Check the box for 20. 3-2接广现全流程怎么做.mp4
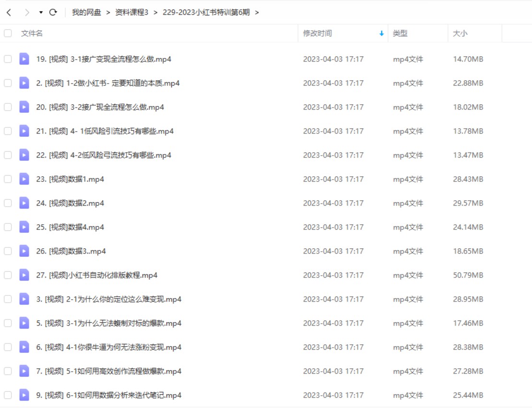The height and width of the screenshot is (411, 532). click(8, 107)
